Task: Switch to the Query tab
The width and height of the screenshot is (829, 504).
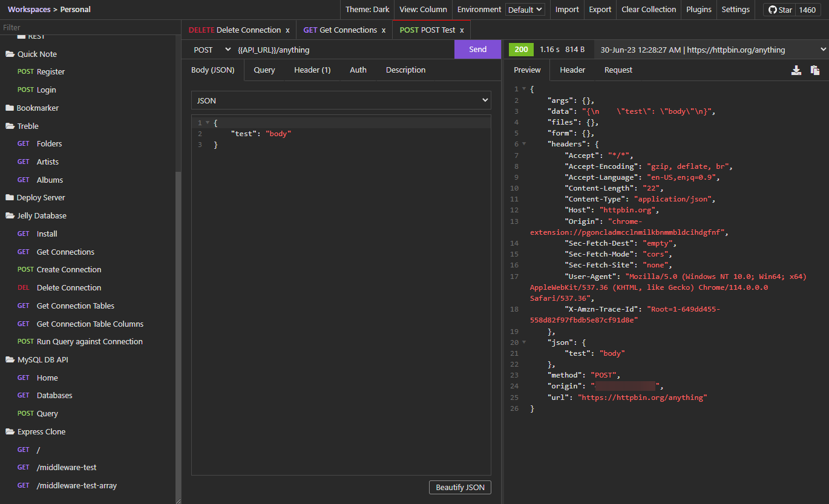Action: (264, 70)
